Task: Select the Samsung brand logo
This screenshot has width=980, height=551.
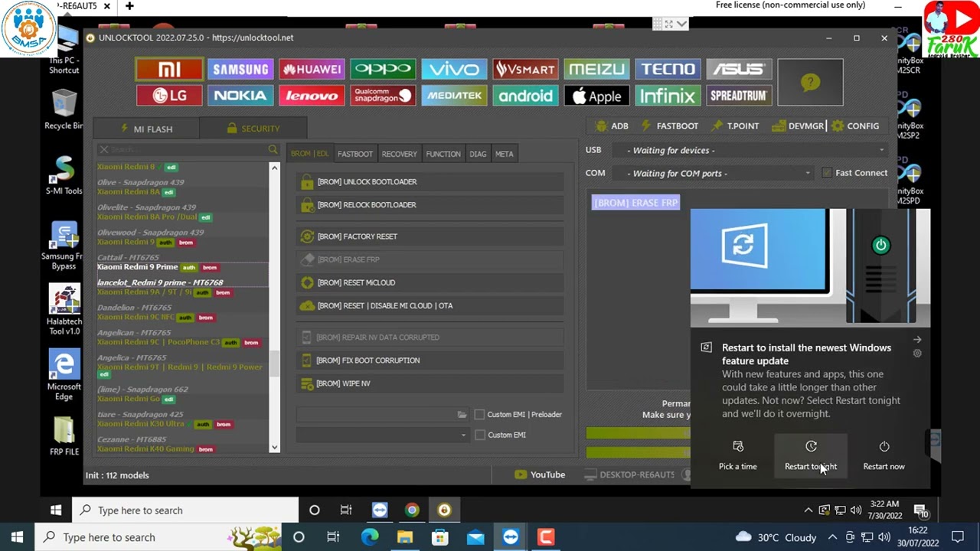Action: (240, 70)
